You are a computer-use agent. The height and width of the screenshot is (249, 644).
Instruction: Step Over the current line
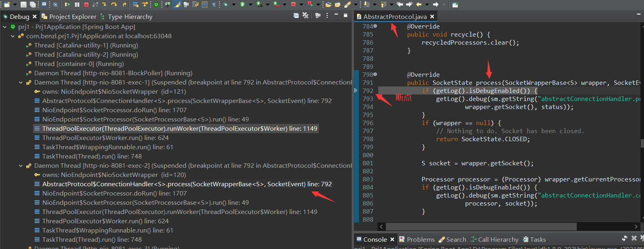point(114,4)
